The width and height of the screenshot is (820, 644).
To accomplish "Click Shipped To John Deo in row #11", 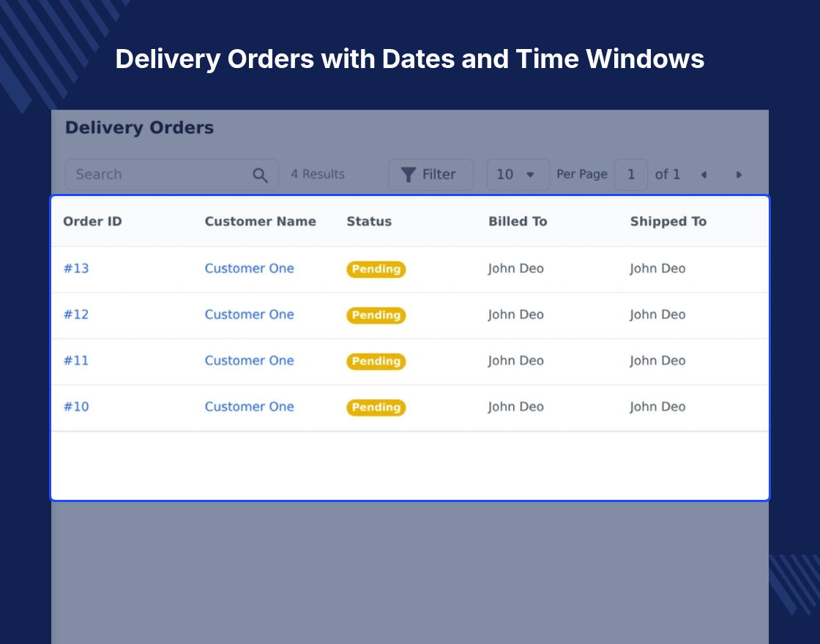I will point(657,360).
